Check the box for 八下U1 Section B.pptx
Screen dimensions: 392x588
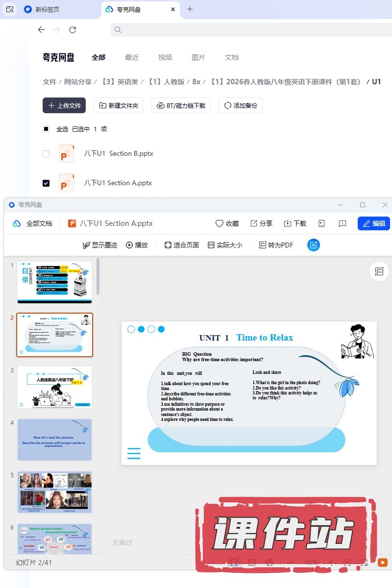[x=46, y=153]
